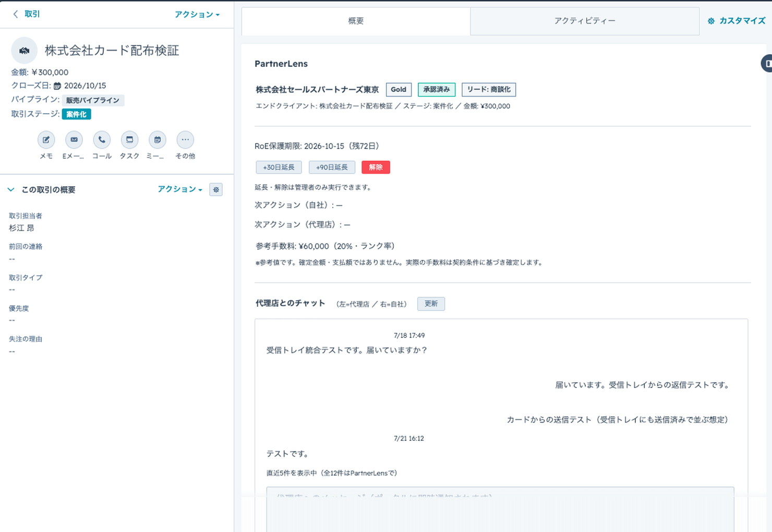The image size is (772, 532).
Task: Click the 参考手数料 ¥60,000 text
Action: [326, 246]
